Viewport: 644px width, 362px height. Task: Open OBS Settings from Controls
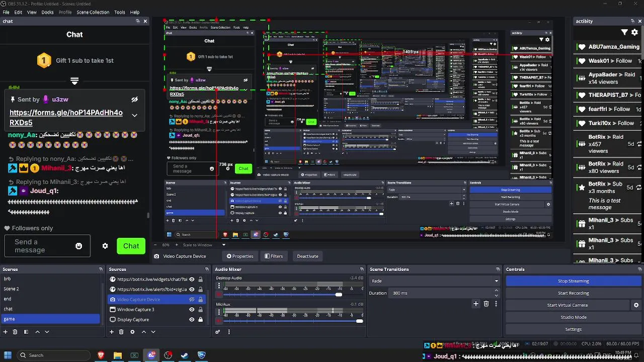point(573,329)
